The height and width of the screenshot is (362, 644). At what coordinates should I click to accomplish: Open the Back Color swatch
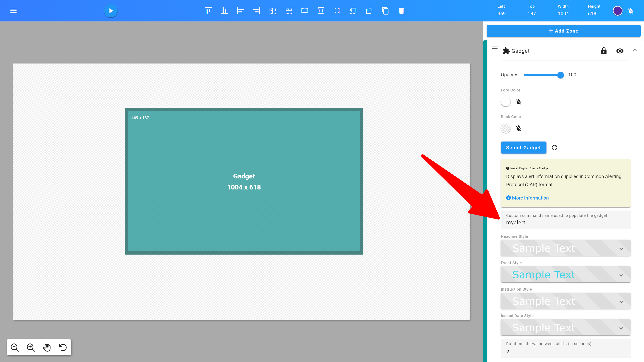(x=505, y=128)
